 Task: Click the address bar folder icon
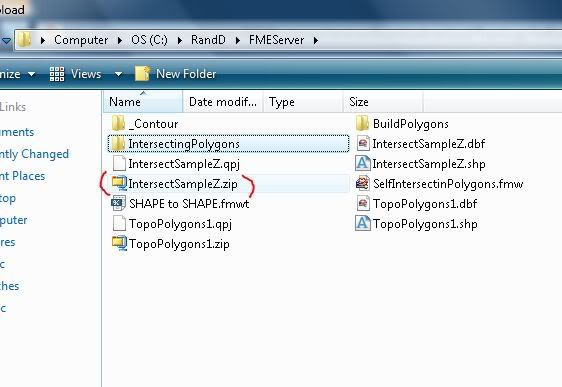[24, 40]
